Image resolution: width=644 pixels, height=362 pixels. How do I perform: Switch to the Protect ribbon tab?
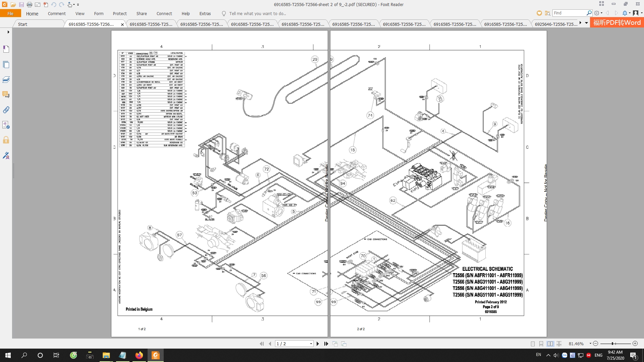click(120, 14)
